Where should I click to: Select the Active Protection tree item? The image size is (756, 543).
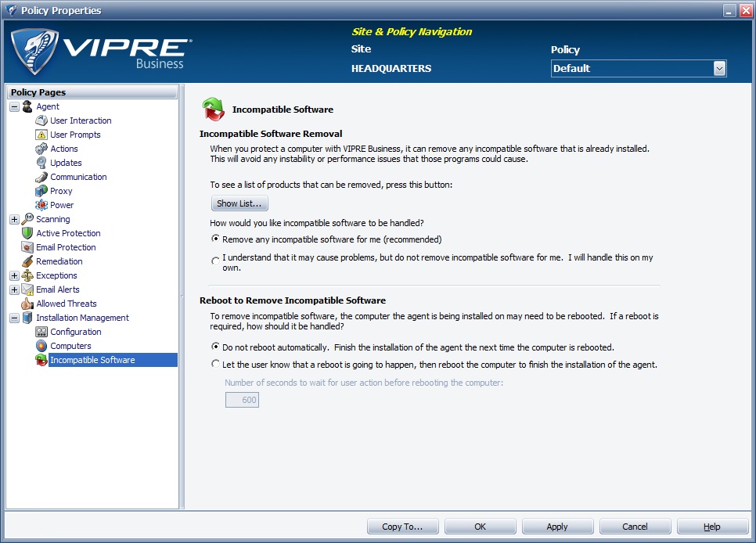pos(68,233)
